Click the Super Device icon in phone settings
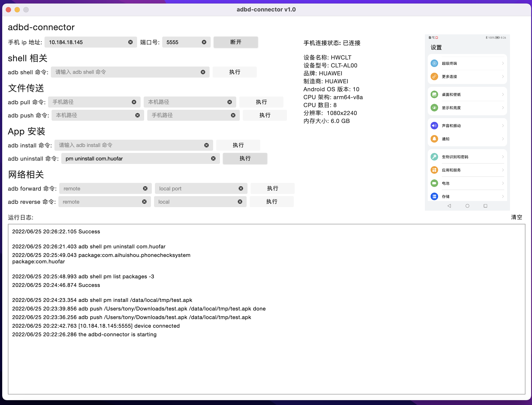 [x=434, y=63]
